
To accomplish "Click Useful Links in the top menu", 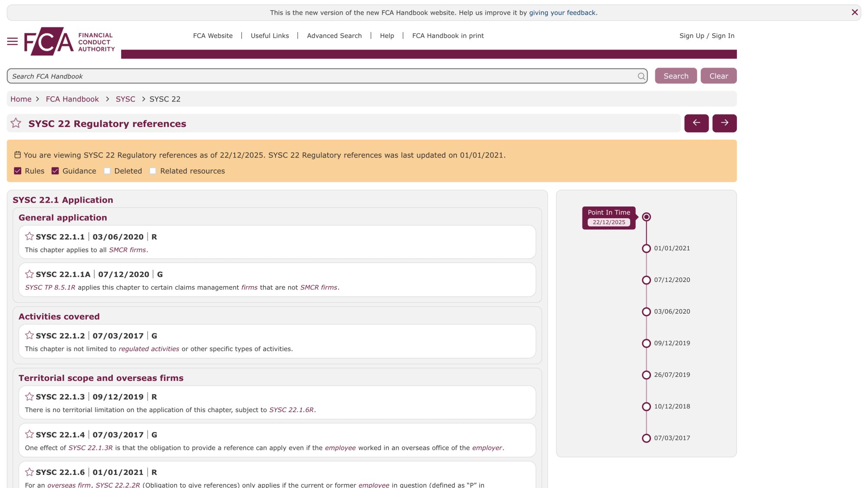I will click(270, 36).
